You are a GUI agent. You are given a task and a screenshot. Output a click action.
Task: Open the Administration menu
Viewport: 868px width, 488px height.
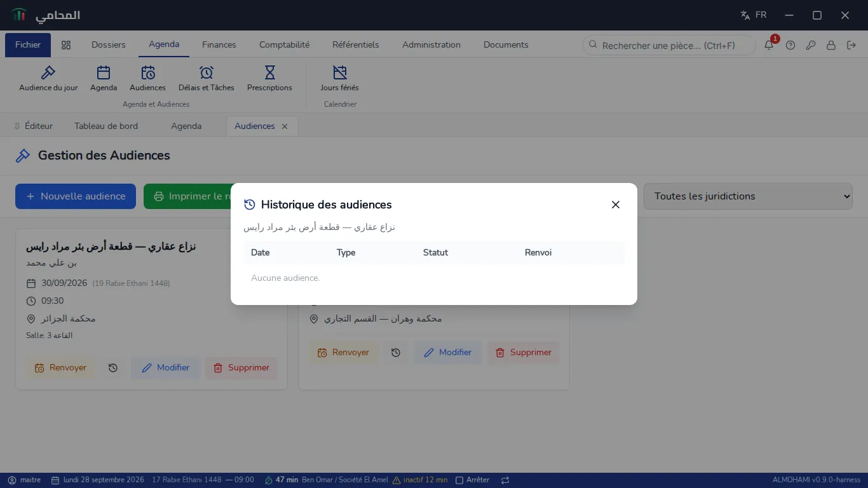[x=431, y=44]
